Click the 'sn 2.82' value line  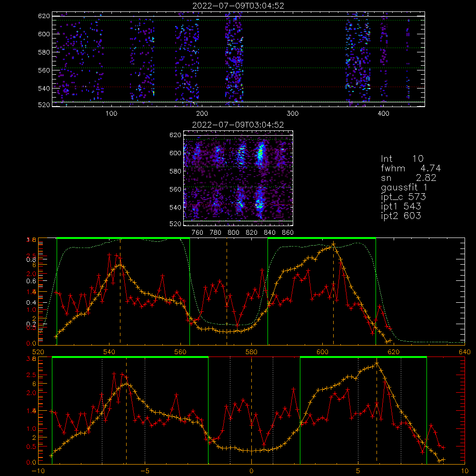(x=408, y=178)
